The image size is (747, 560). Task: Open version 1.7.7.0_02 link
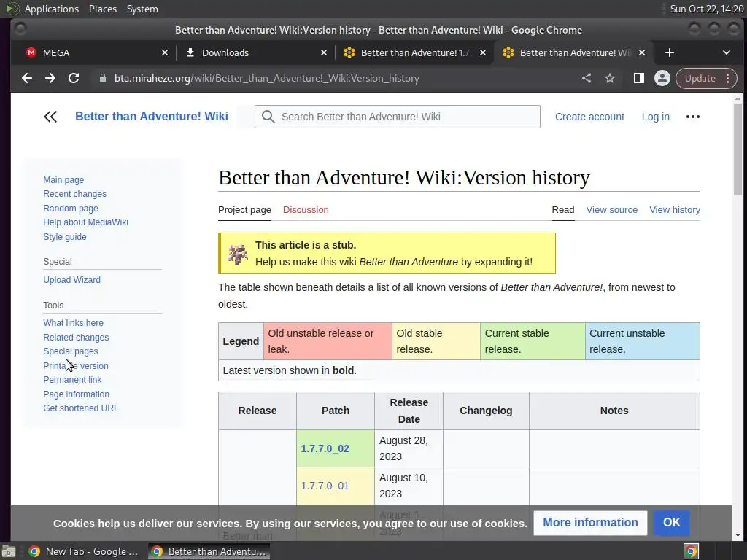point(325,448)
